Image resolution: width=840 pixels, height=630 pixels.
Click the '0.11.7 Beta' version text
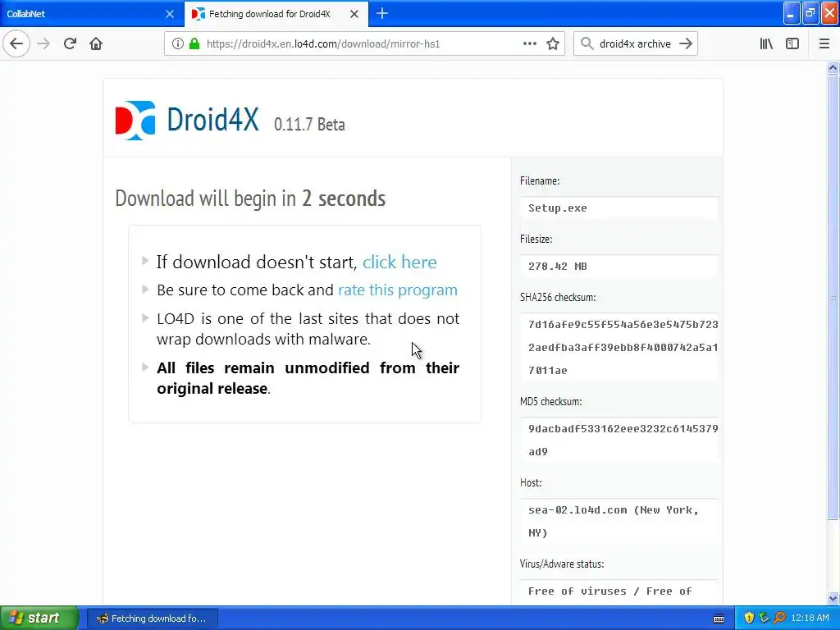coord(309,125)
